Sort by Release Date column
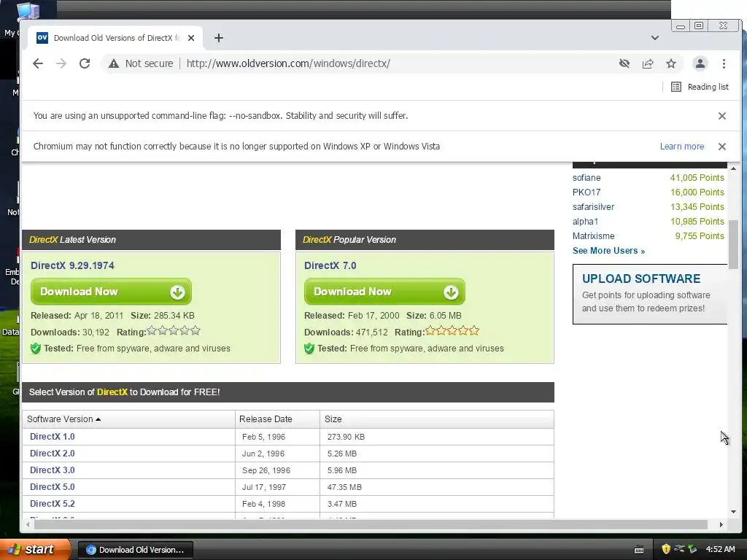 (x=277, y=419)
